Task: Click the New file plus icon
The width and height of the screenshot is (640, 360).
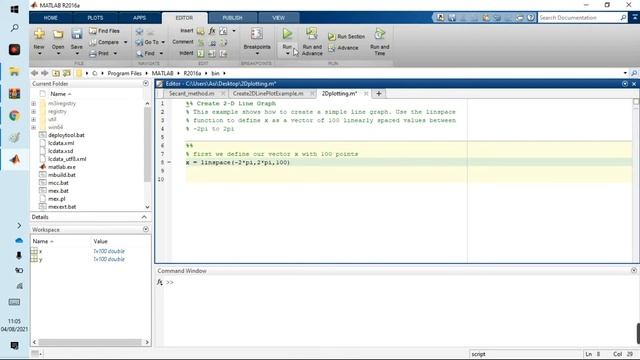Action: click(39, 33)
